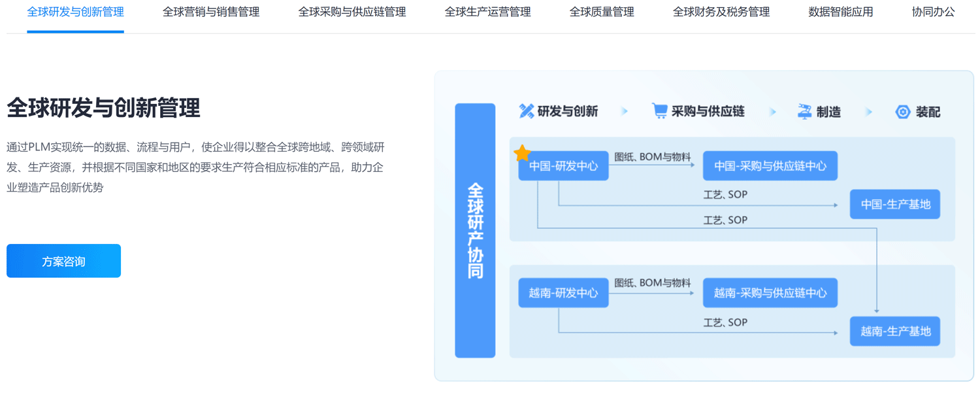Image resolution: width=980 pixels, height=393 pixels.
Task: Click arrow between 研发与创新 and 采购与供应链
Action: click(625, 112)
